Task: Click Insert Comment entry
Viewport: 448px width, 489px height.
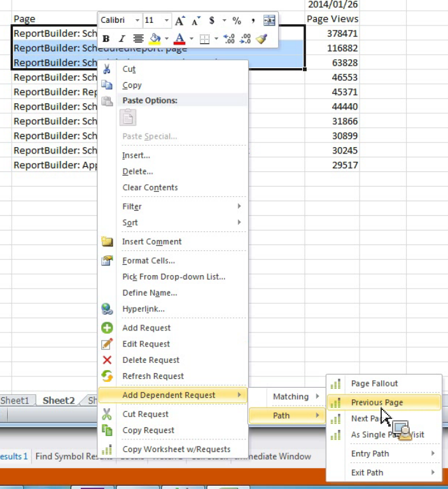Action: 173,242
